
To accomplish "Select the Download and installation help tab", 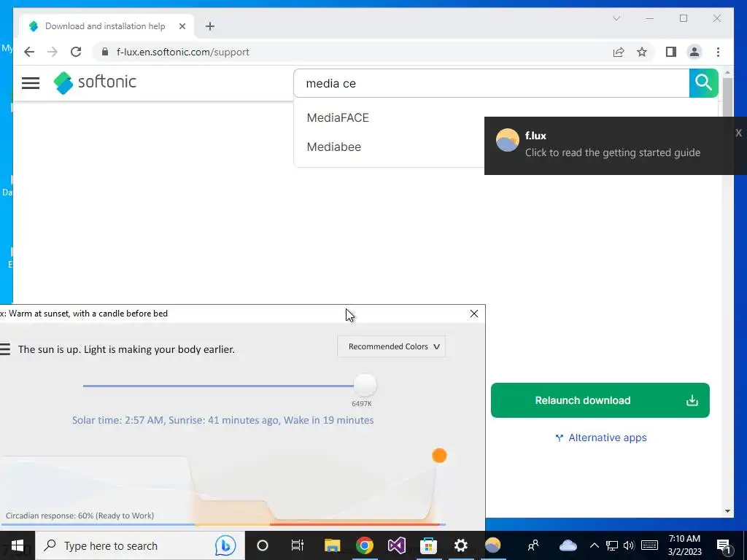I will (107, 26).
